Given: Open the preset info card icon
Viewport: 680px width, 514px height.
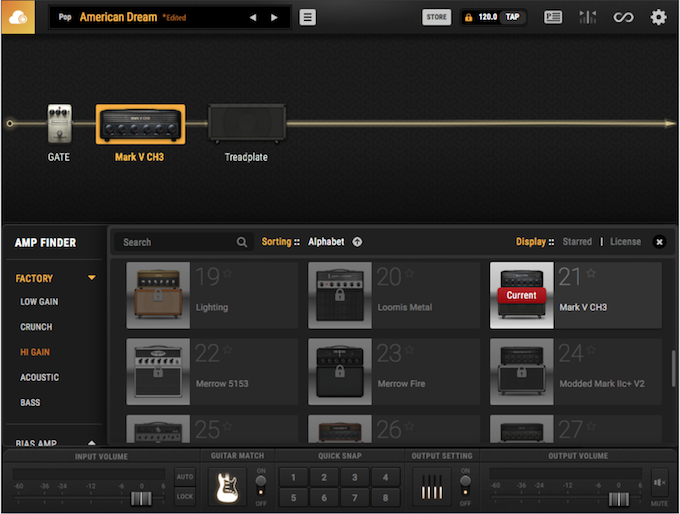Looking at the screenshot, I should tap(553, 17).
